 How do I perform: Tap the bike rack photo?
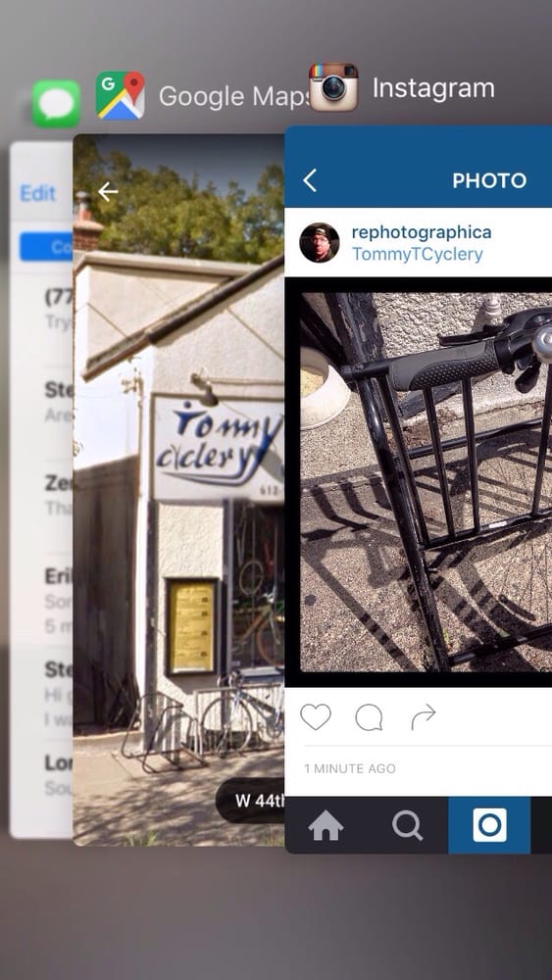coord(426,482)
